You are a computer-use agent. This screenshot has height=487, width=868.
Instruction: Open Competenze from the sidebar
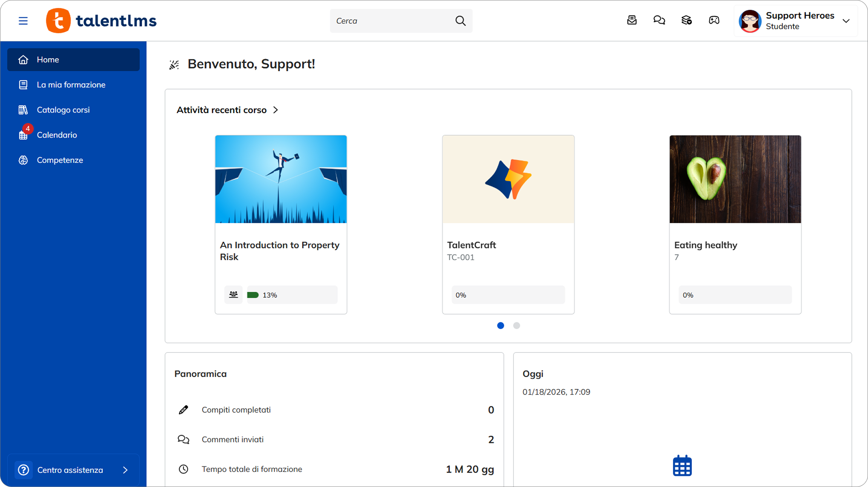click(x=60, y=160)
